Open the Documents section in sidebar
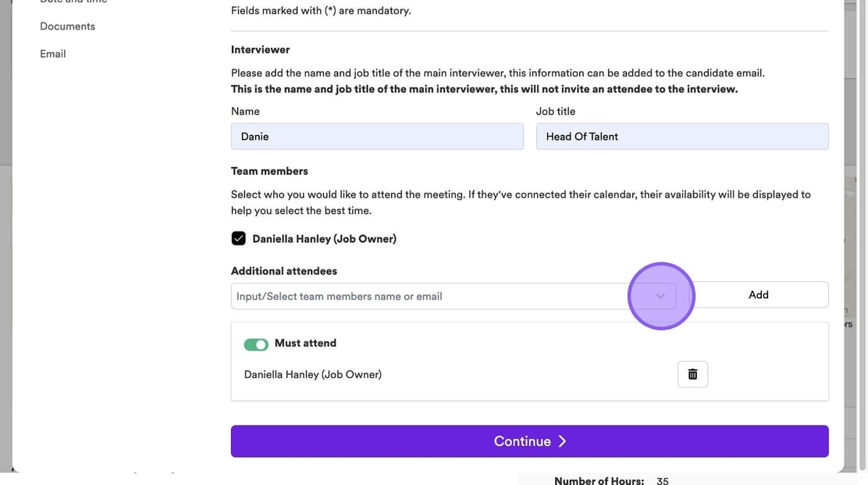 (x=68, y=27)
